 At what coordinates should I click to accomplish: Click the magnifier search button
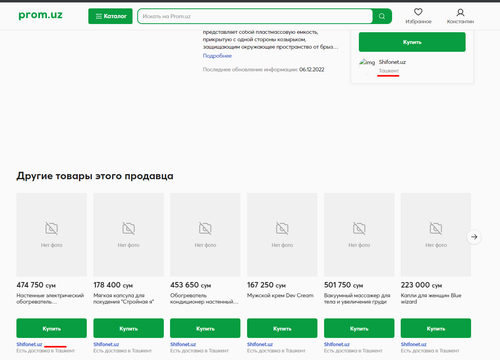(382, 16)
